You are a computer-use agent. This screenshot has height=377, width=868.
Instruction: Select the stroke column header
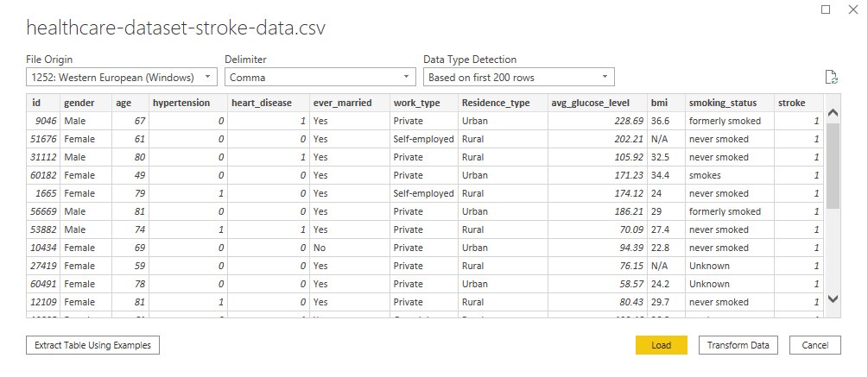click(x=792, y=103)
